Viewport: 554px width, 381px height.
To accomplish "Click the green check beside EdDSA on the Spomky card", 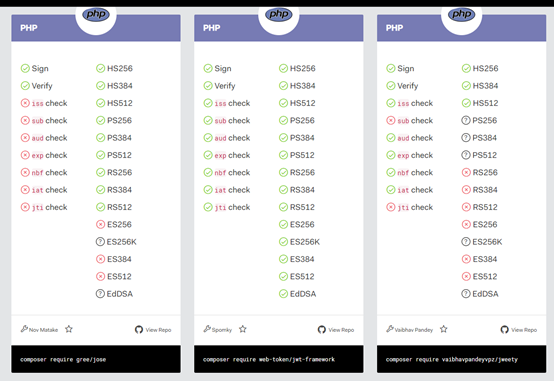I will tap(283, 294).
